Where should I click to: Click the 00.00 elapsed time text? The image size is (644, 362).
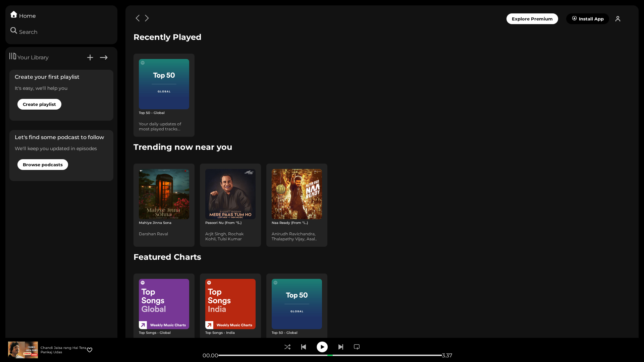coord(210,355)
